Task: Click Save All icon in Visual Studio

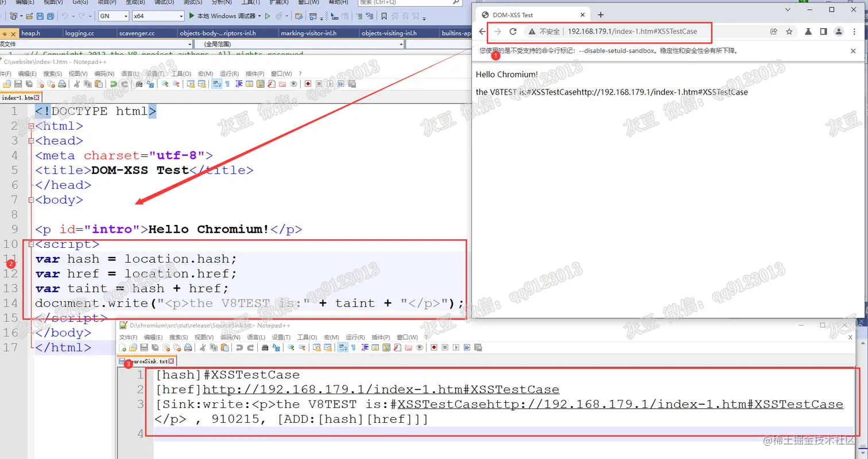Action: tap(51, 16)
